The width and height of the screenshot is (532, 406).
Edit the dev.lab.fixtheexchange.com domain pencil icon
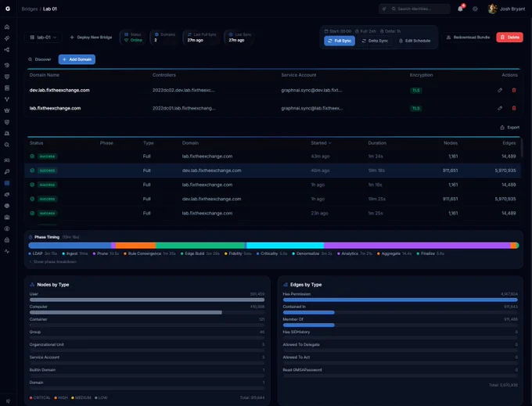[x=500, y=90]
